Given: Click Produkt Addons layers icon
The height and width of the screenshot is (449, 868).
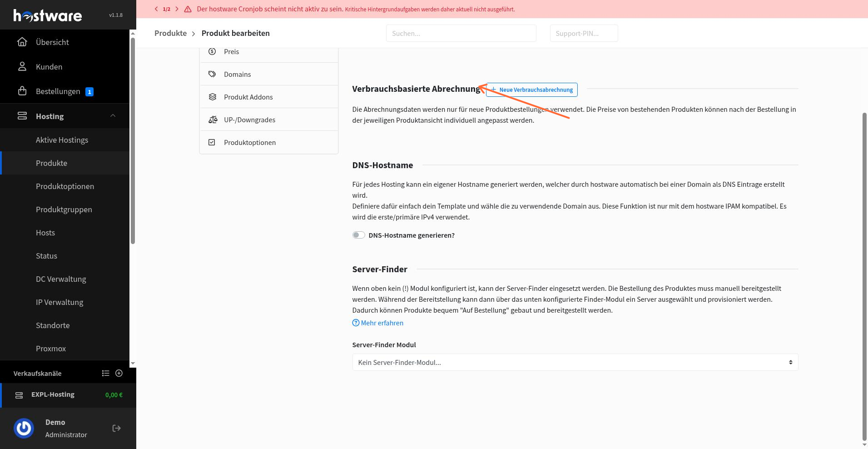Looking at the screenshot, I should pos(212,97).
